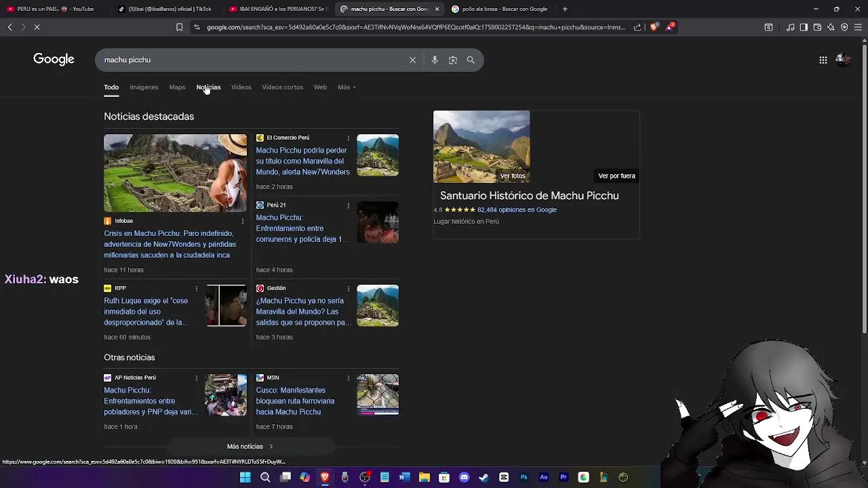Open Google Lens image search icon

(x=453, y=60)
